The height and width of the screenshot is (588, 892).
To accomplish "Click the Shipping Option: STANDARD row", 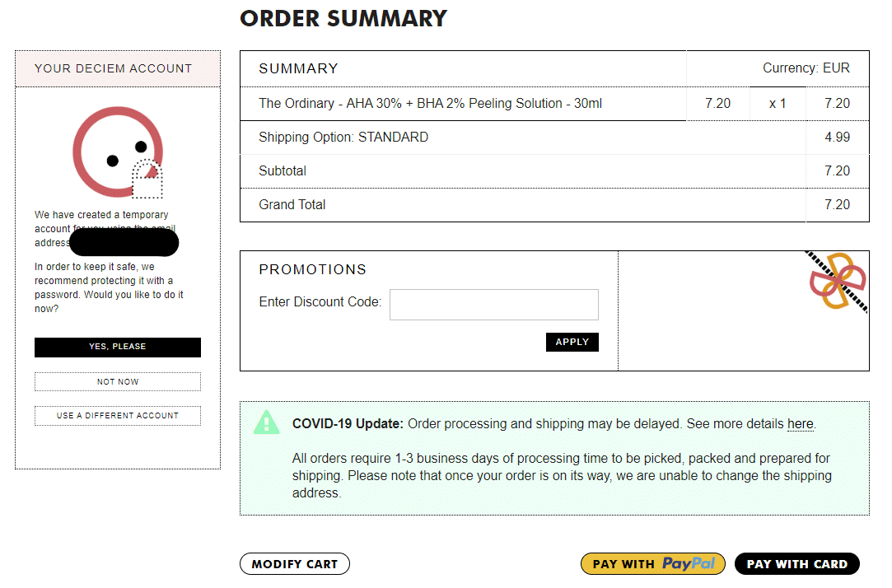I will tap(343, 138).
